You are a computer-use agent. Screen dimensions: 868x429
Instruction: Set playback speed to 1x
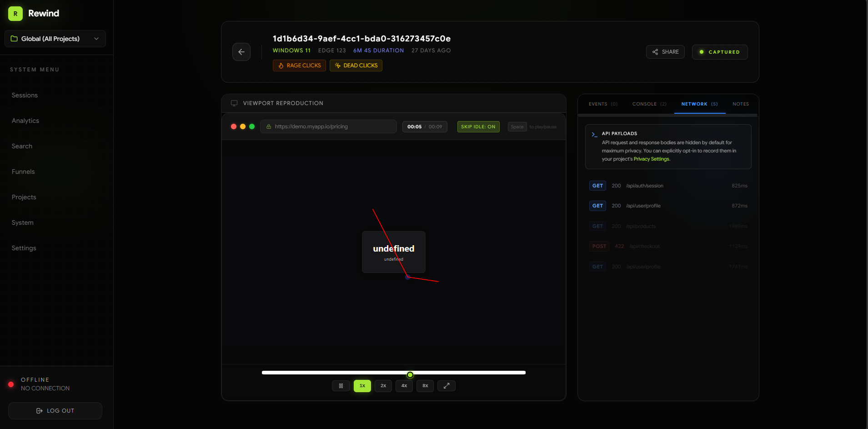point(362,386)
